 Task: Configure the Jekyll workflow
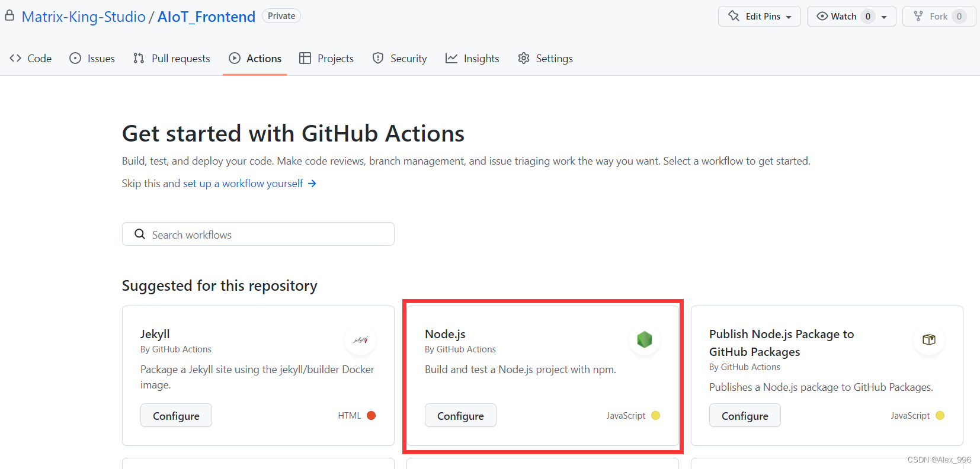(x=176, y=416)
